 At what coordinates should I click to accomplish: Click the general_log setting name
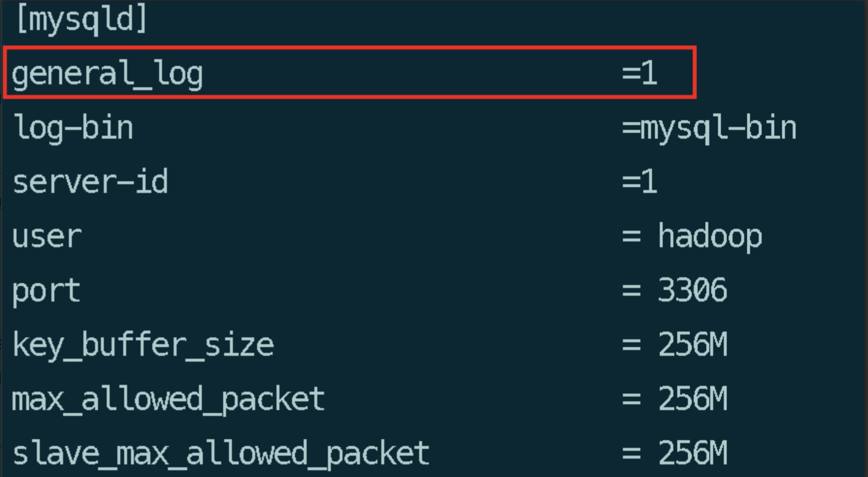pos(107,74)
